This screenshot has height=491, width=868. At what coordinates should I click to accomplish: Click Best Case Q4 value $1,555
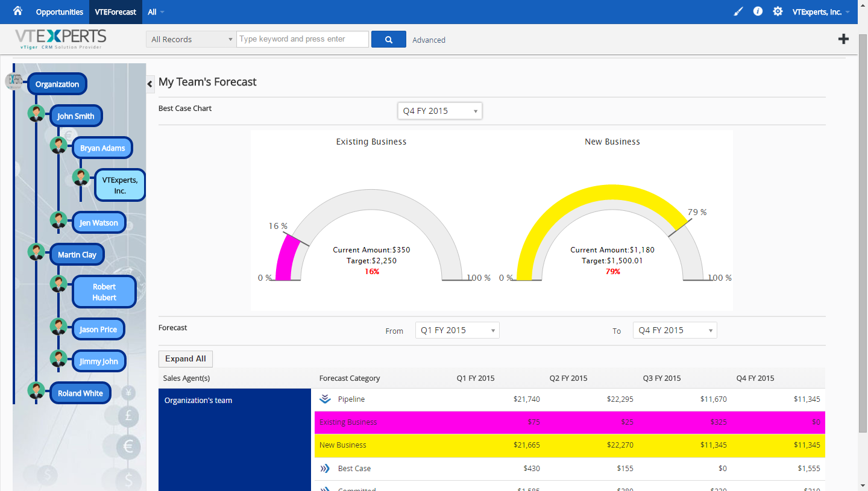[809, 469]
